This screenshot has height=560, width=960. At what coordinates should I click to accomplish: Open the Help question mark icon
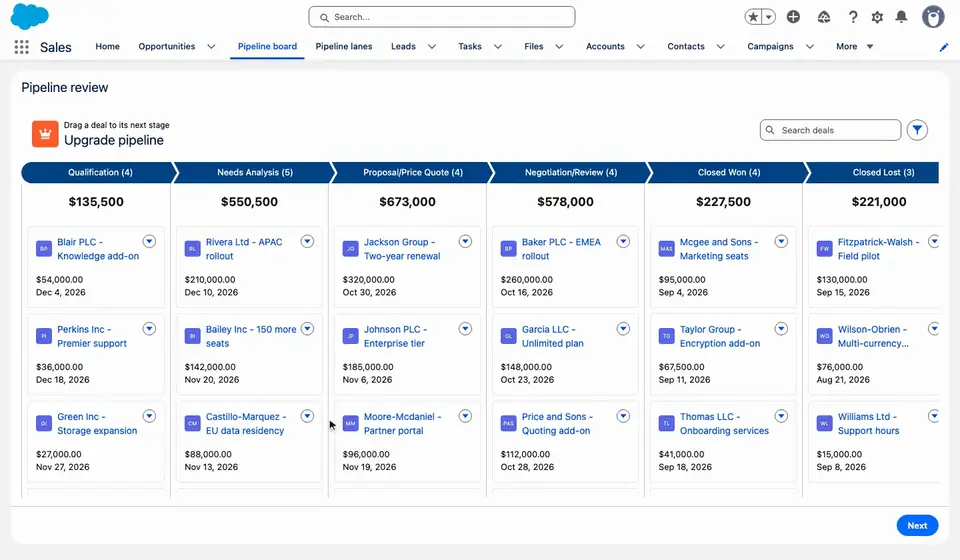852,17
